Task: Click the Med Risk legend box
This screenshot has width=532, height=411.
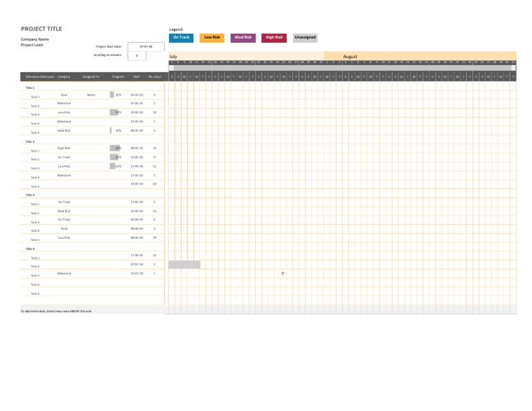Action: tap(243, 37)
